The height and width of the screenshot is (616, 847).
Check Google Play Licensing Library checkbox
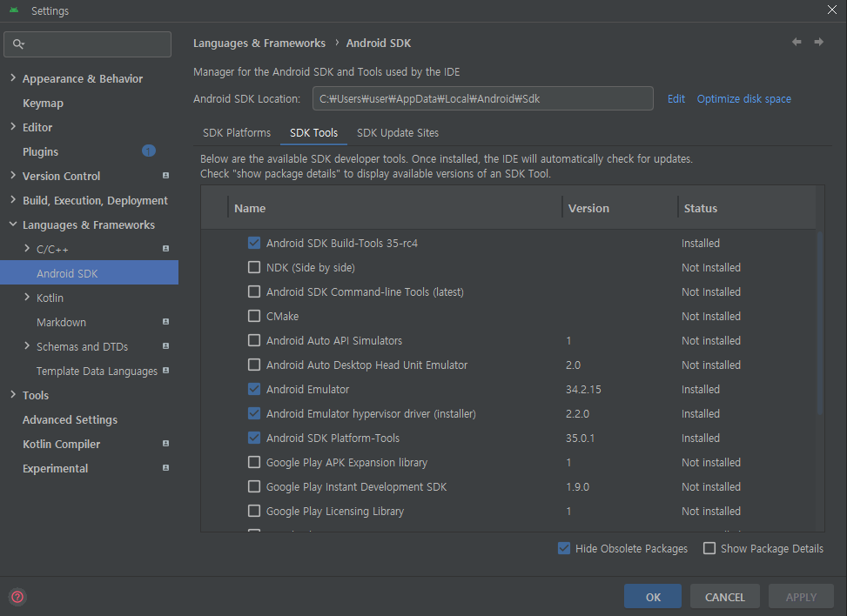(254, 511)
